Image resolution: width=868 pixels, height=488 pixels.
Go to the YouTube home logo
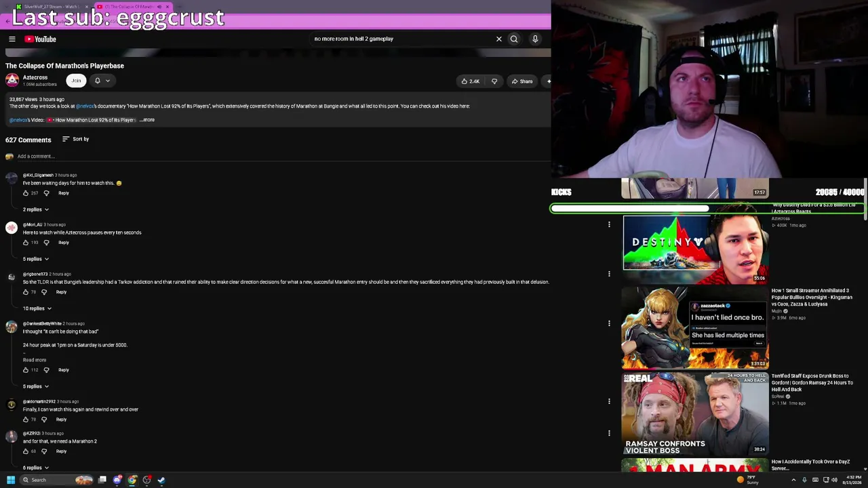(41, 39)
